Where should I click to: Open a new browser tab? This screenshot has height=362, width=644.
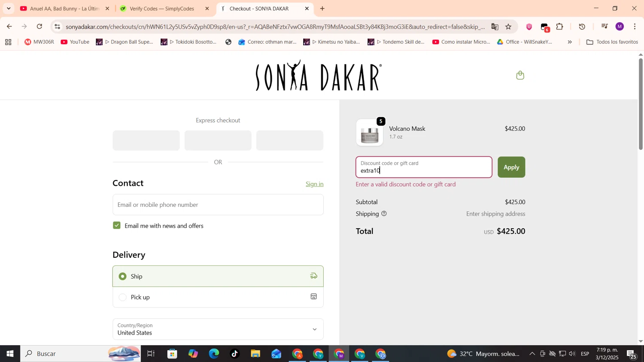322,9
